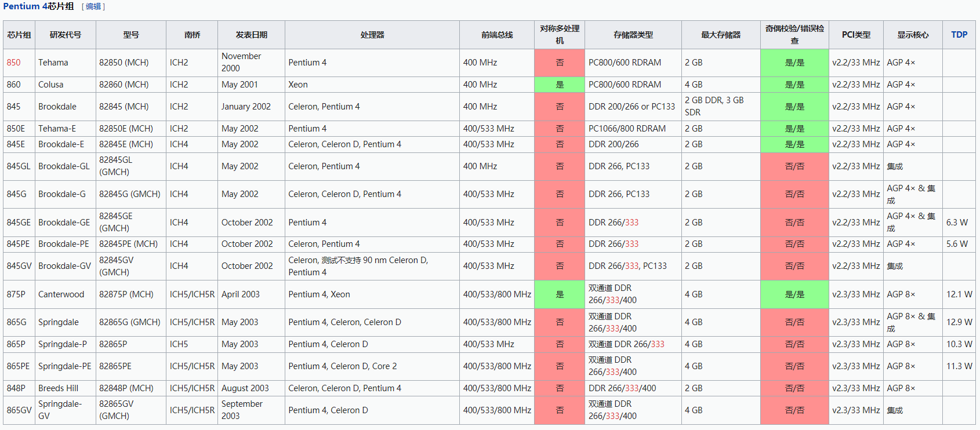Click red 333 link in 865P row
The image size is (980, 430).
[x=658, y=344]
